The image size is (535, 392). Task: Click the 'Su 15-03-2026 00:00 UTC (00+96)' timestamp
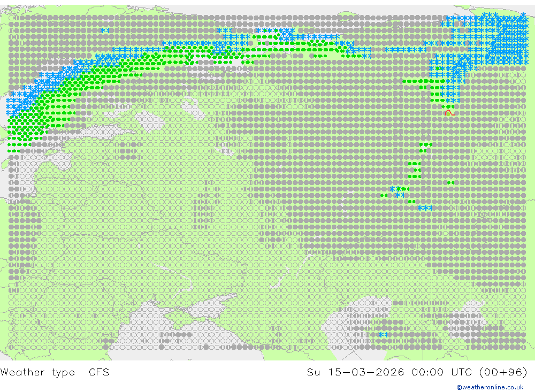click(x=417, y=372)
